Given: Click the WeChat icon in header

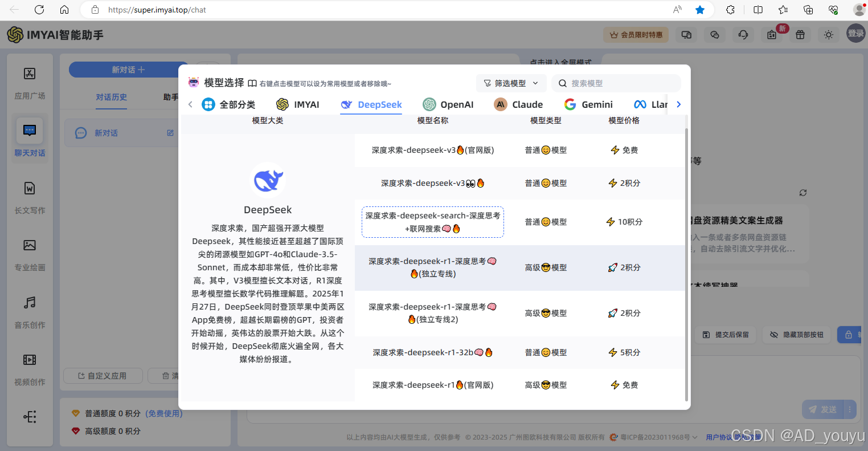Looking at the screenshot, I should coord(715,35).
